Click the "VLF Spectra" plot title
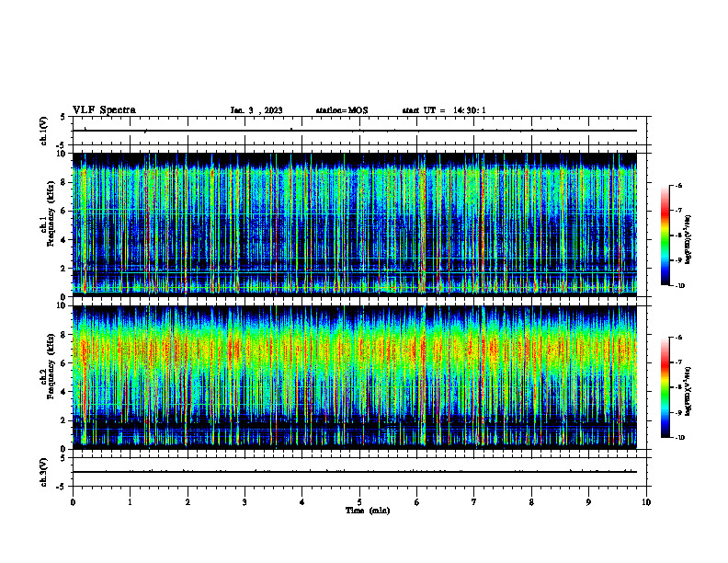Screen dimensions: 728x563 104,110
